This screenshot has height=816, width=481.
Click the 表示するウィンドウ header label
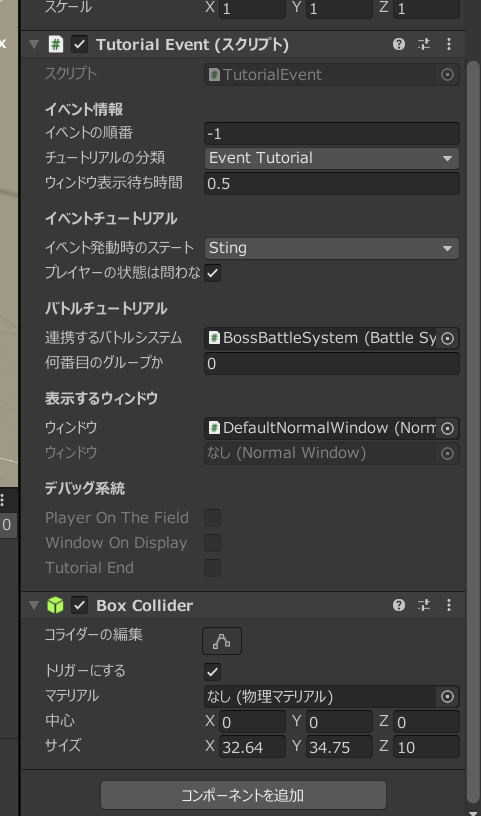coord(102,399)
